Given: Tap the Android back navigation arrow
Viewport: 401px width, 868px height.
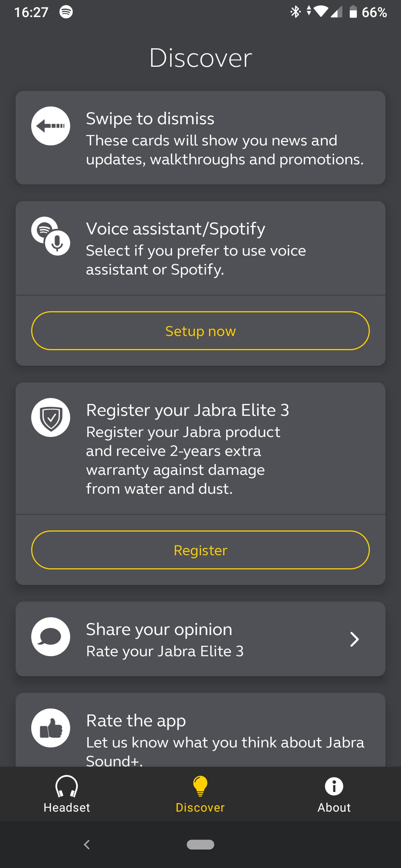Looking at the screenshot, I should (87, 845).
